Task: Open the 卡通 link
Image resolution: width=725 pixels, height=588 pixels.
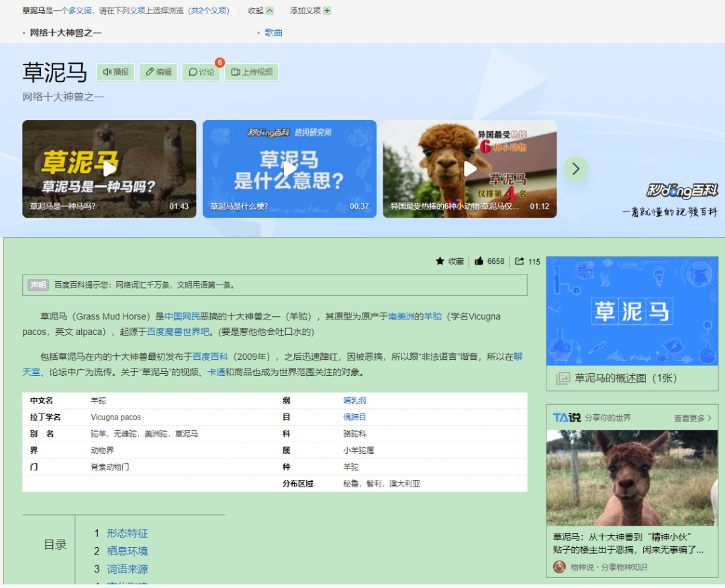Action: (x=216, y=372)
